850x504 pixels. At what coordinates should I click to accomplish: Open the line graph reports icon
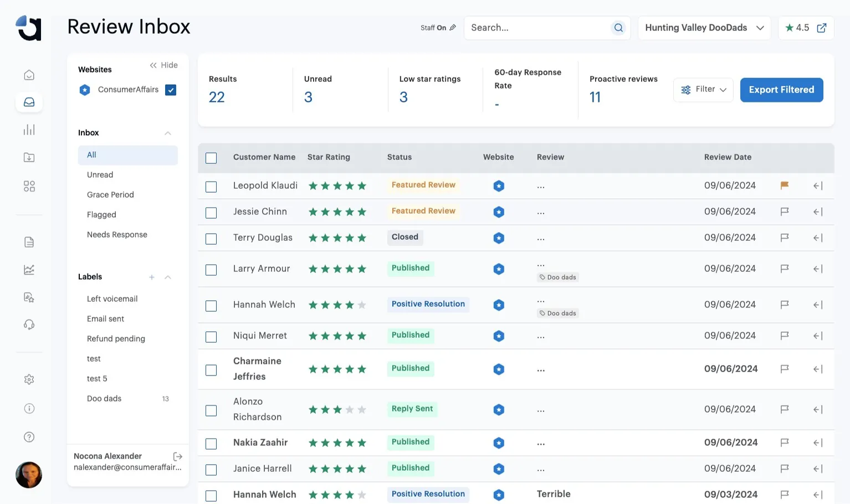pyautogui.click(x=29, y=270)
